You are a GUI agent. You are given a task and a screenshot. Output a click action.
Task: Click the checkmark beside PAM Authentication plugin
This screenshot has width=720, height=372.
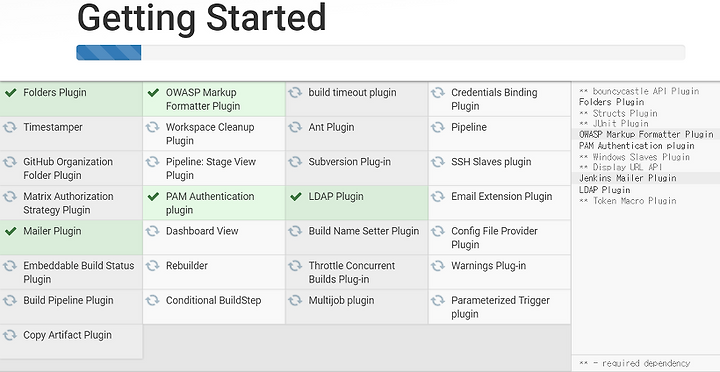point(153,197)
